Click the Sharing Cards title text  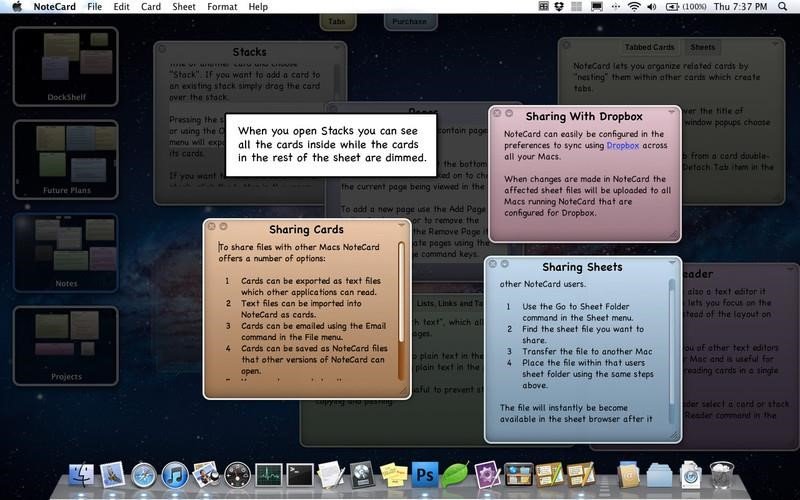[x=306, y=230]
